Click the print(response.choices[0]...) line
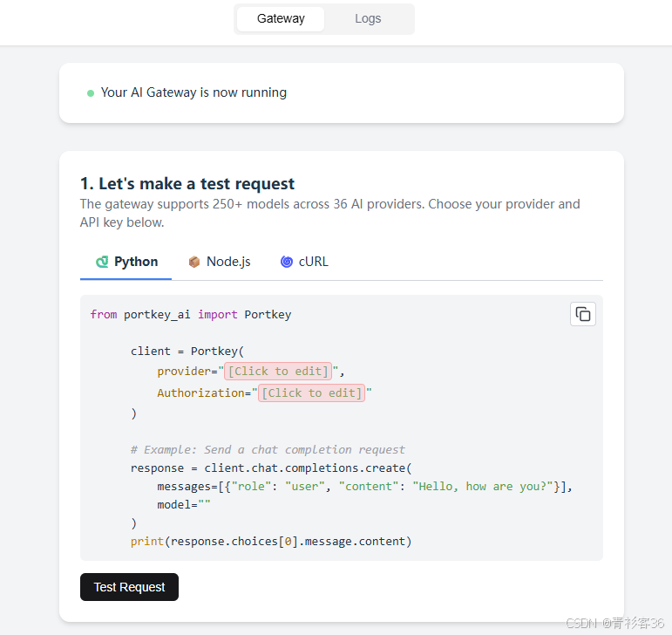 coord(271,542)
